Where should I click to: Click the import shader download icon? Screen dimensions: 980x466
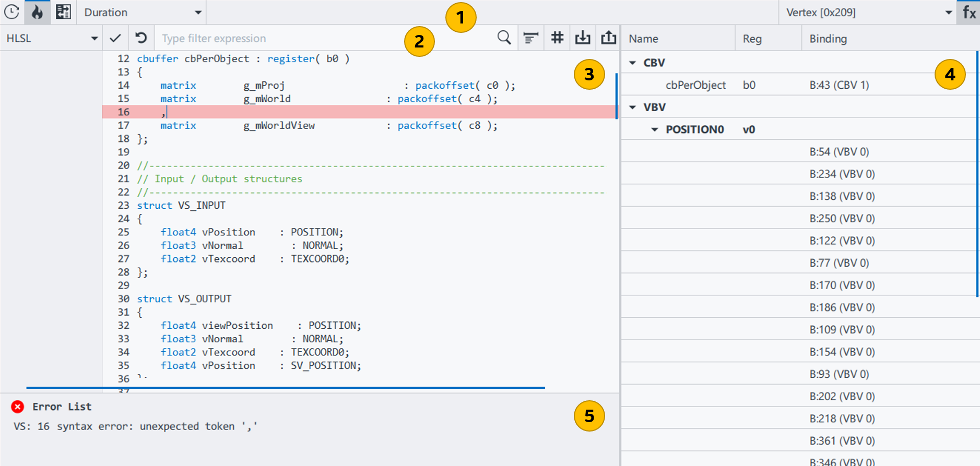point(583,38)
